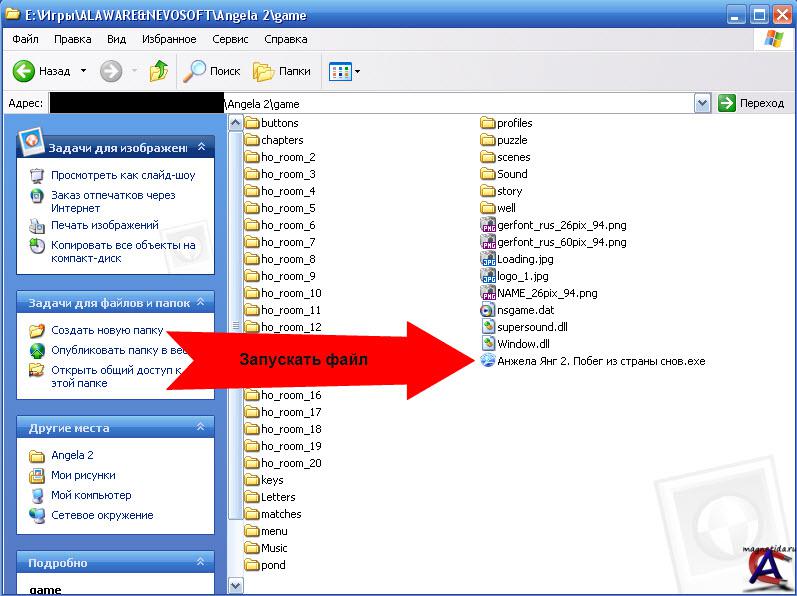Click Просмотреть как слайд-шоу link

[x=122, y=175]
